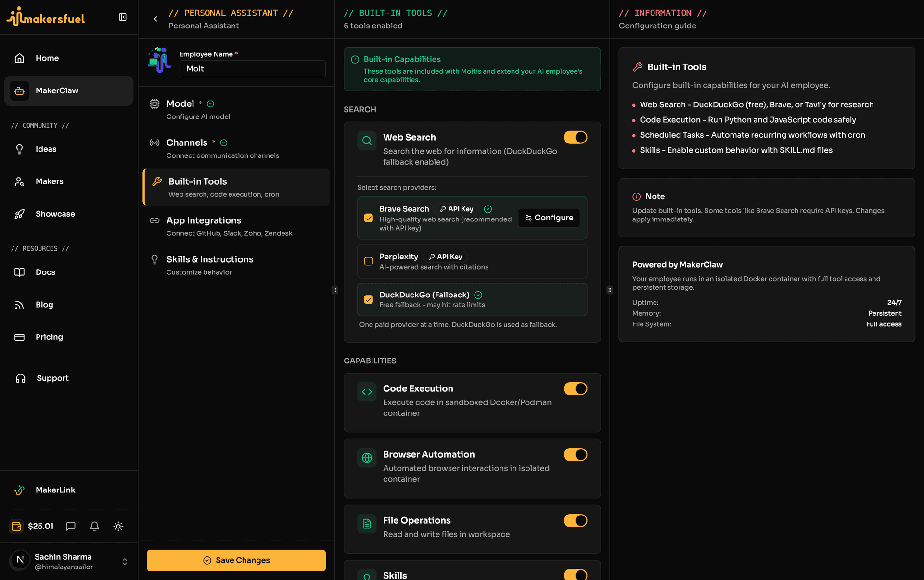Open notifications bell icon
This screenshot has width=924, height=580.
coord(94,526)
